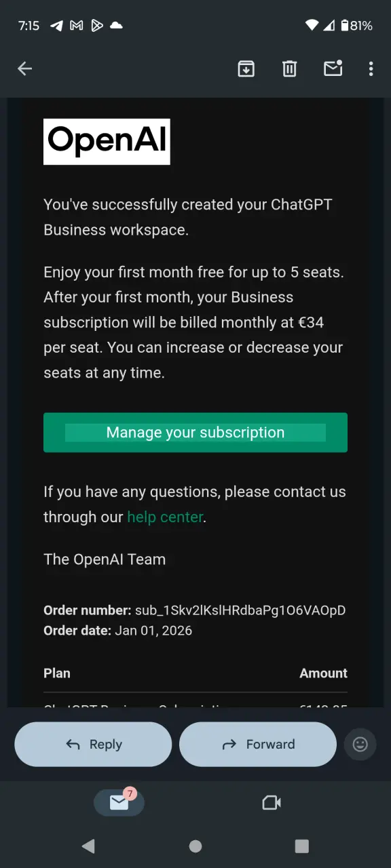This screenshot has width=391, height=868.
Task: Open the three-dot overflow menu
Action: (x=371, y=68)
